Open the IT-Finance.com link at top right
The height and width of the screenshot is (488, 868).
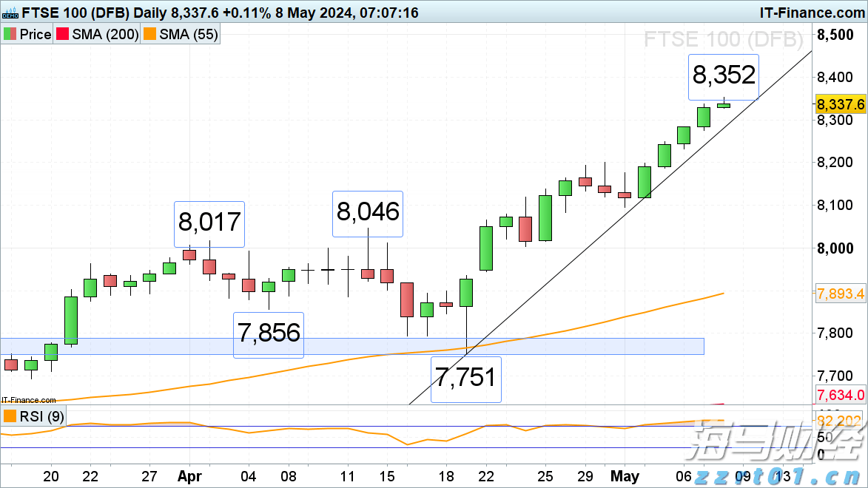[x=812, y=13]
